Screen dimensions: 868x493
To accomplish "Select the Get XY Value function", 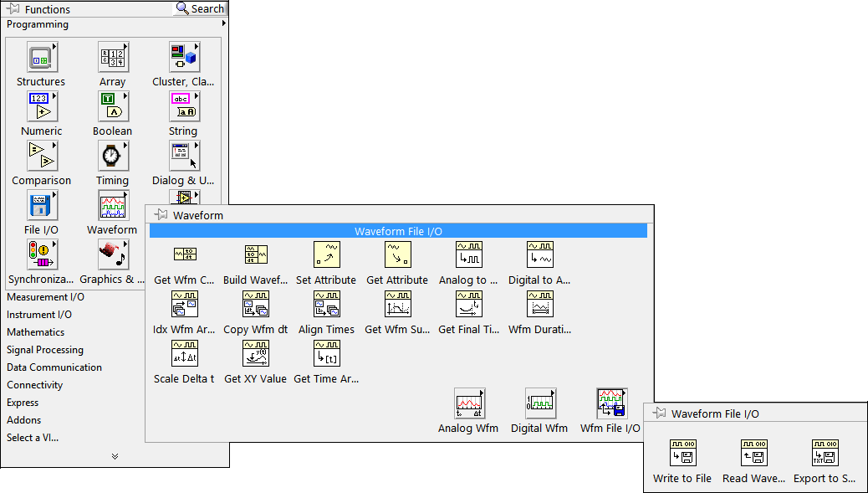I will pos(256,353).
